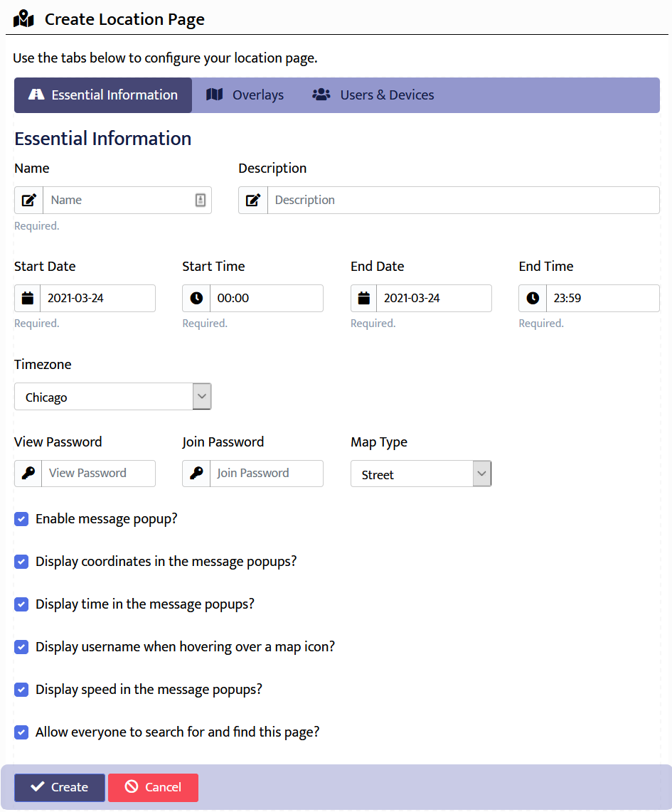Click the red Cancel button
Image resolution: width=672 pixels, height=812 pixels.
click(153, 788)
